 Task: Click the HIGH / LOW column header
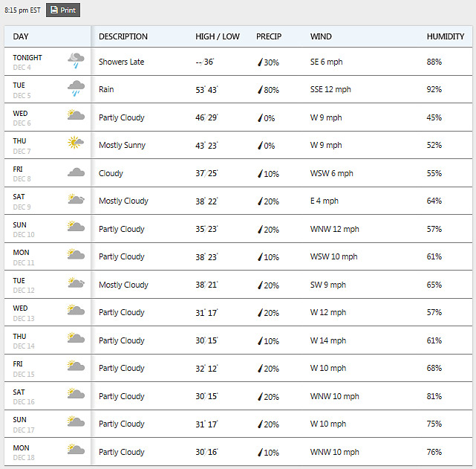tap(218, 36)
